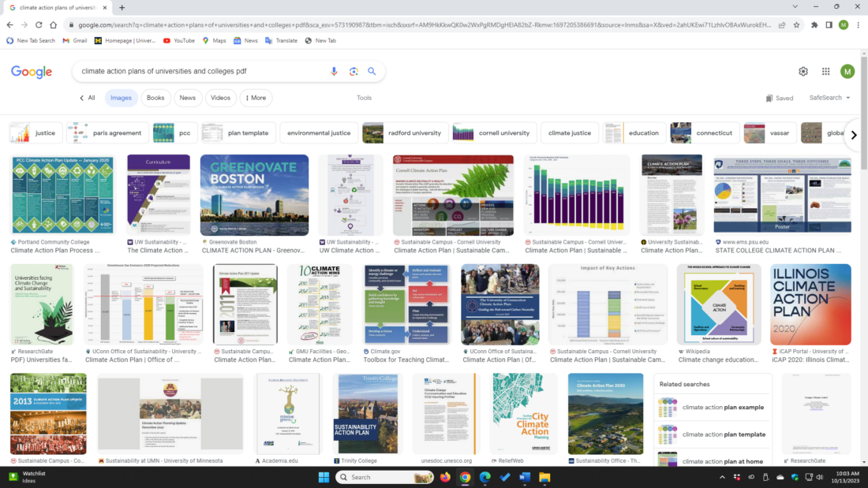Image resolution: width=868 pixels, height=488 pixels.
Task: Open the tab search chevron in title bar
Action: click(x=795, y=6)
